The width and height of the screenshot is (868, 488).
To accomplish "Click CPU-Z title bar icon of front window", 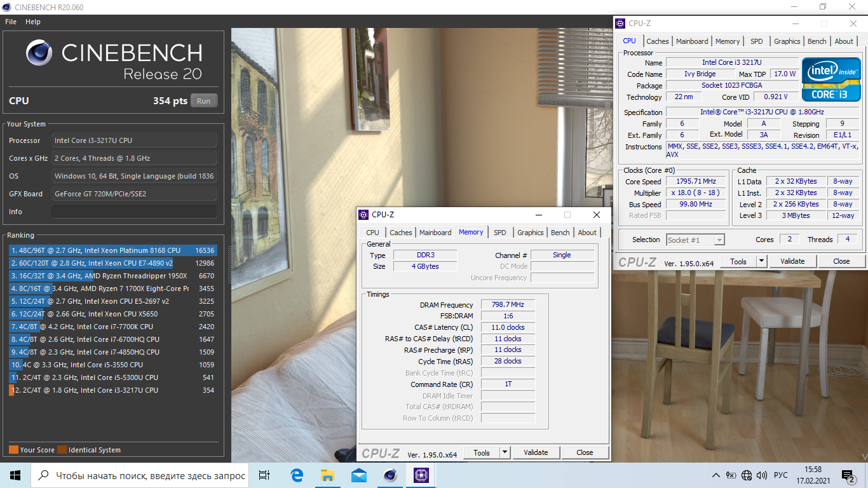I will 363,215.
